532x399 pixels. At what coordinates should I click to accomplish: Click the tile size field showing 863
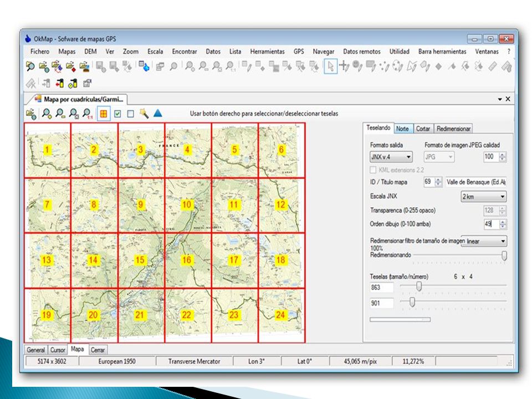tap(382, 288)
